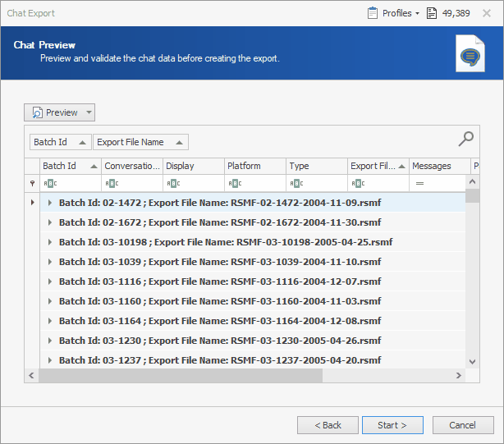Click the vertical scrollbar thumb
This screenshot has height=444, width=504.
click(472, 195)
